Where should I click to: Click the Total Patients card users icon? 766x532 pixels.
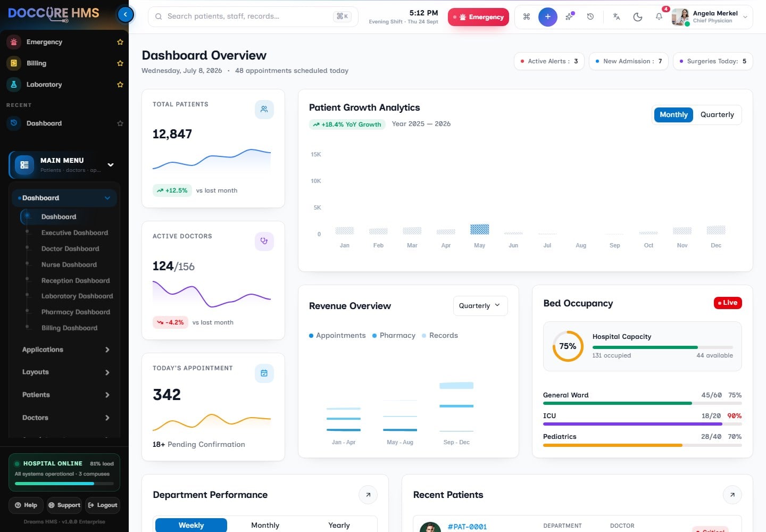(x=264, y=109)
